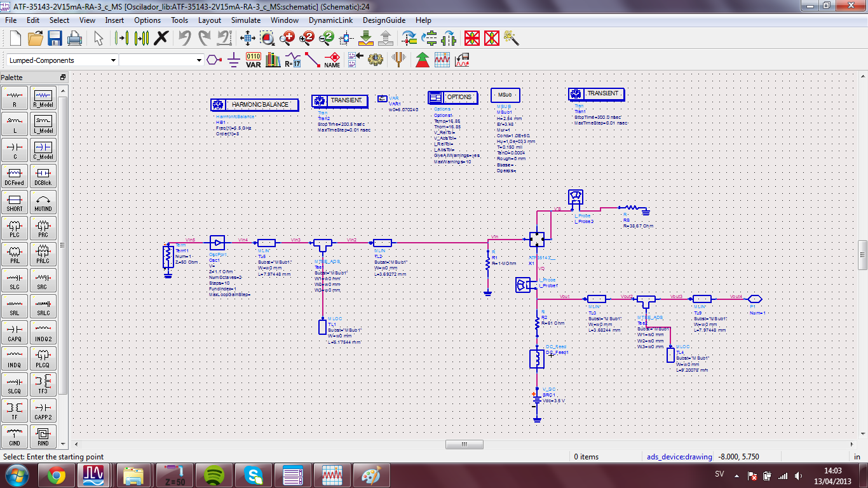Choose the PRLC component in palette
This screenshot has width=868, height=488.
coord(43,254)
